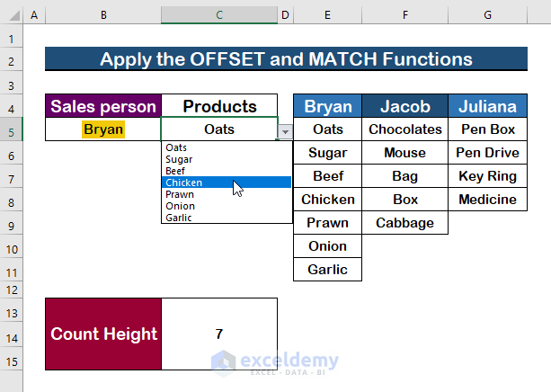This screenshot has height=392, width=551.
Task: Select the Prawn cell in column E
Action: tap(327, 223)
